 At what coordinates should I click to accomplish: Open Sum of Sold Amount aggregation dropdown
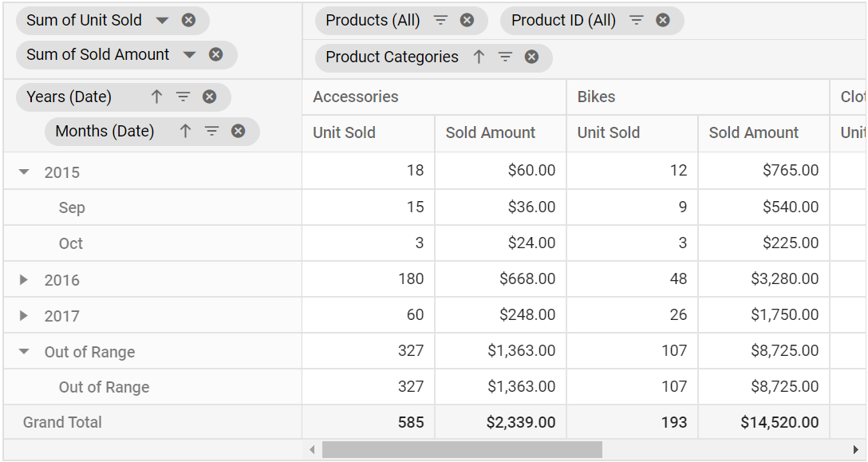189,55
